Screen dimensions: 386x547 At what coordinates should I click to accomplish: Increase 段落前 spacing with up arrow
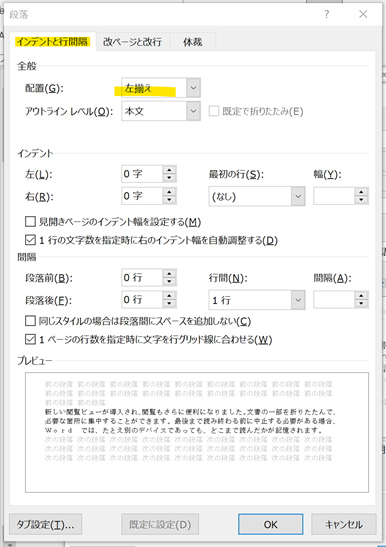coord(169,274)
